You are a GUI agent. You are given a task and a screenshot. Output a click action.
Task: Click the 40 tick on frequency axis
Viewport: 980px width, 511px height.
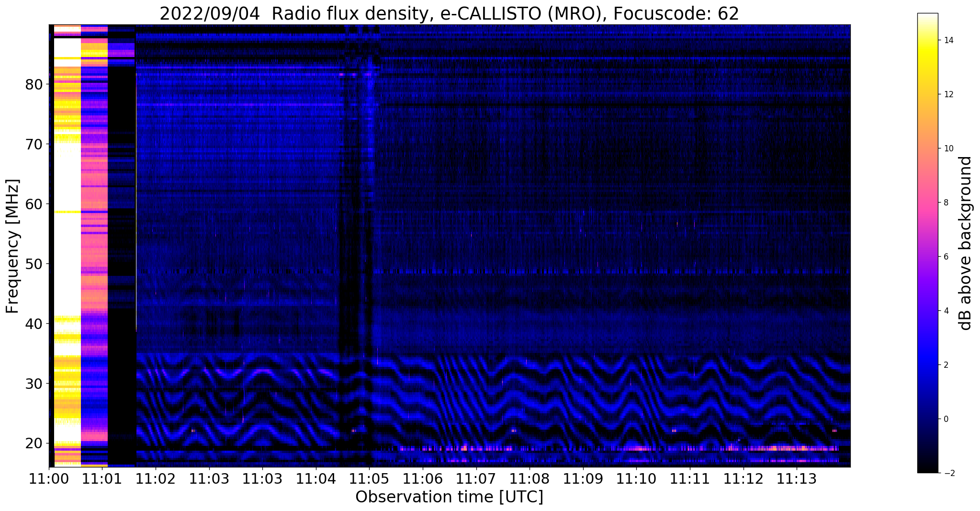pos(34,324)
